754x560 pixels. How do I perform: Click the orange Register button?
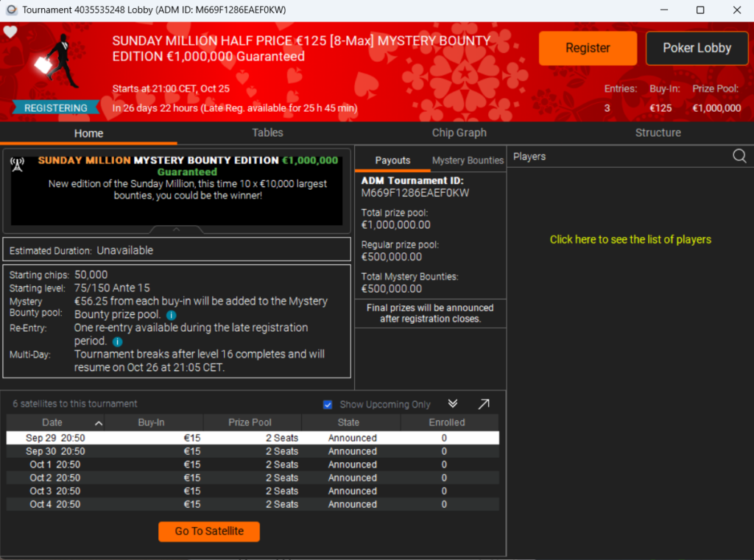pos(588,48)
